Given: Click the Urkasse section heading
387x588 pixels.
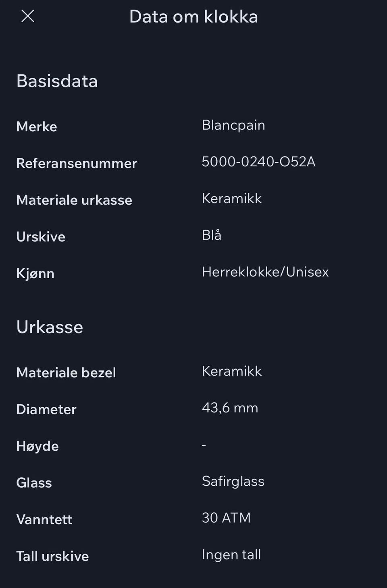Looking at the screenshot, I should pos(50,327).
